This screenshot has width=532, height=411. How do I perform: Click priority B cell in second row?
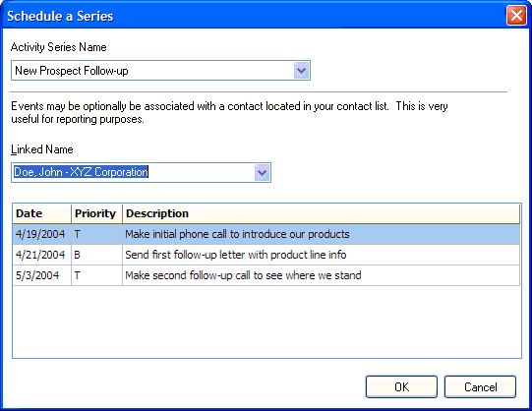(96, 255)
